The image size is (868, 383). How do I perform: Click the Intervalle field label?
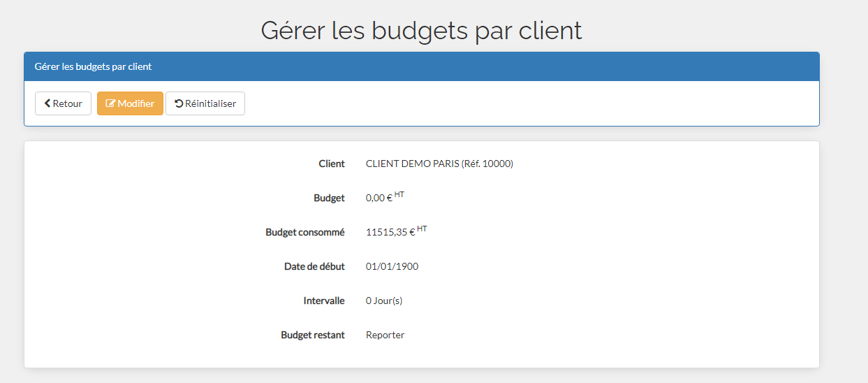pyautogui.click(x=324, y=301)
